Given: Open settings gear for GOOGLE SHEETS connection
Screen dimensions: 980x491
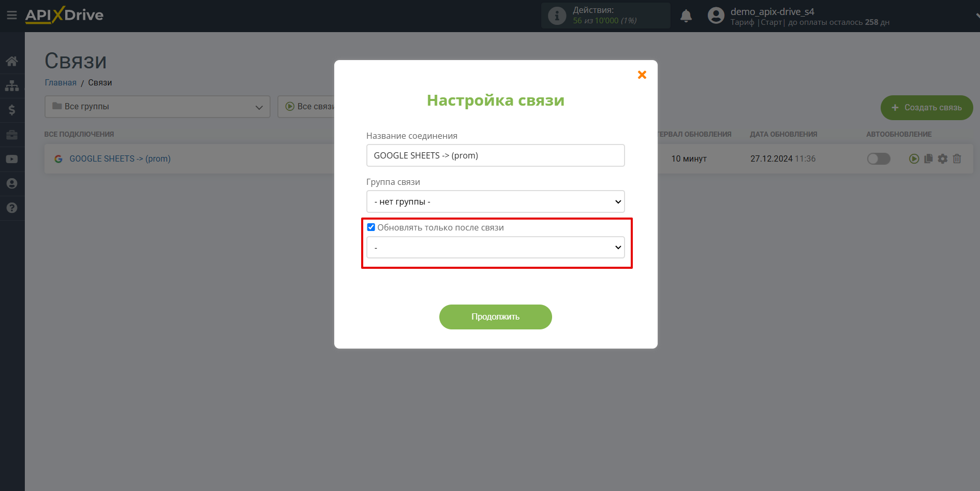Looking at the screenshot, I should coord(943,158).
